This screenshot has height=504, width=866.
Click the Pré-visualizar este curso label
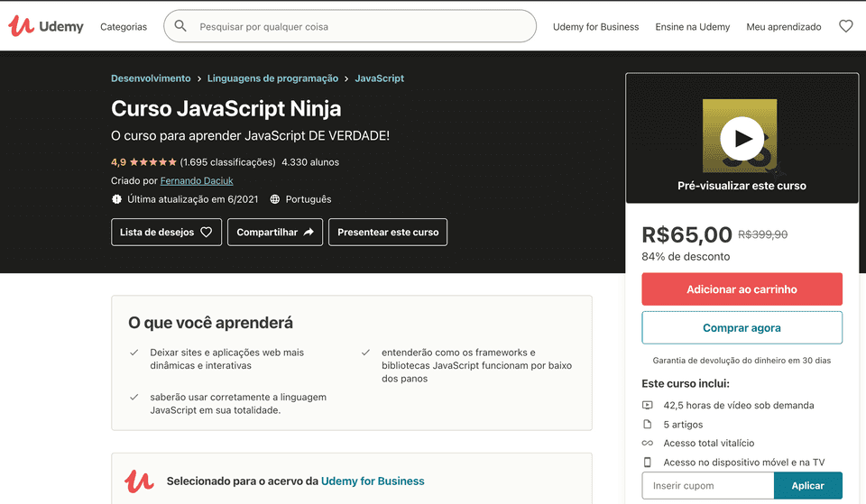742,186
